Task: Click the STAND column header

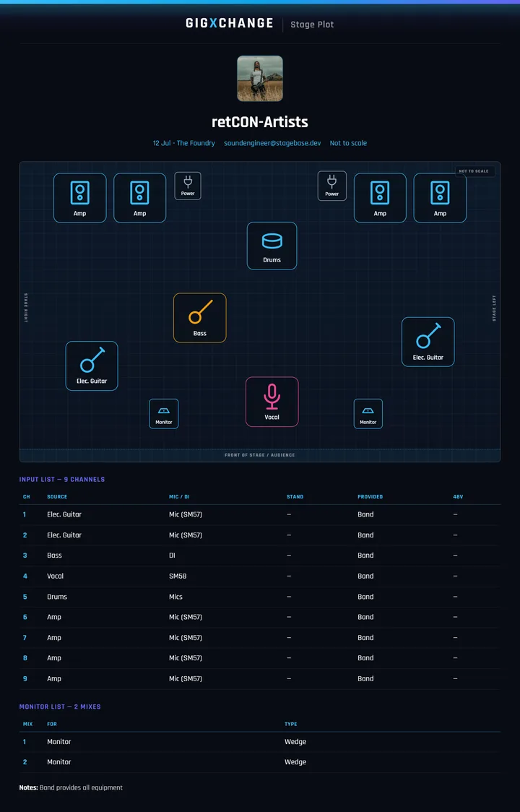Action: [295, 496]
